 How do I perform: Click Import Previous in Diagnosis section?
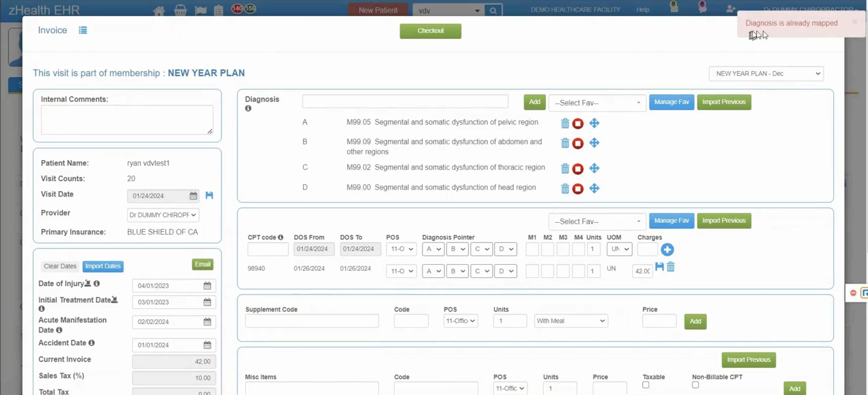(x=724, y=102)
